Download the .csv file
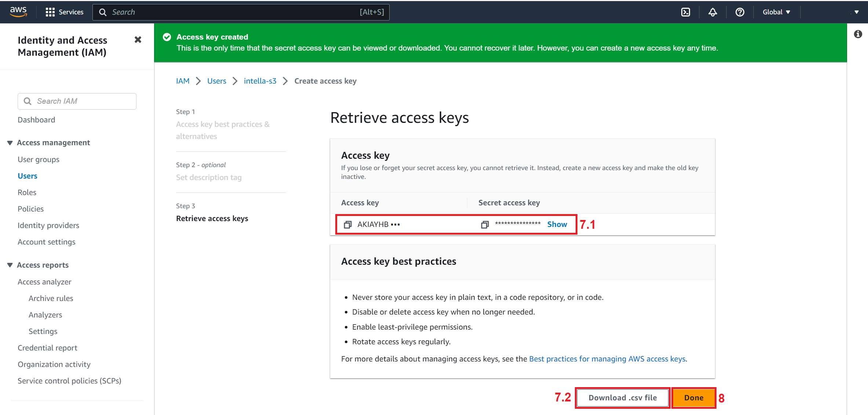 pyautogui.click(x=623, y=398)
